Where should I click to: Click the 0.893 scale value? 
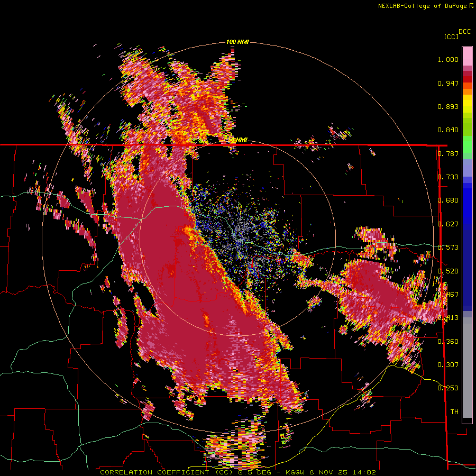448,106
